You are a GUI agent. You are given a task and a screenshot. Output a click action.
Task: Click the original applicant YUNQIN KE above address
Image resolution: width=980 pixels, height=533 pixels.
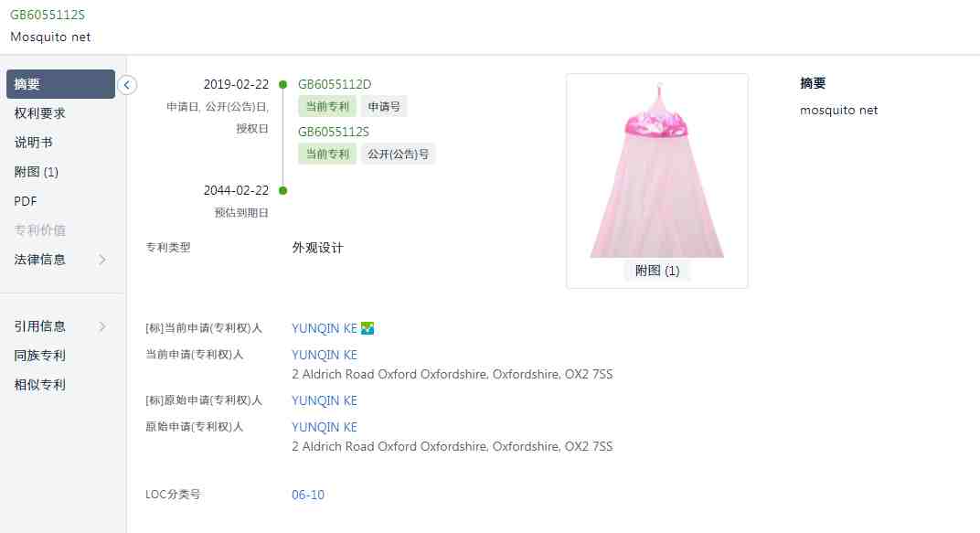click(x=325, y=427)
